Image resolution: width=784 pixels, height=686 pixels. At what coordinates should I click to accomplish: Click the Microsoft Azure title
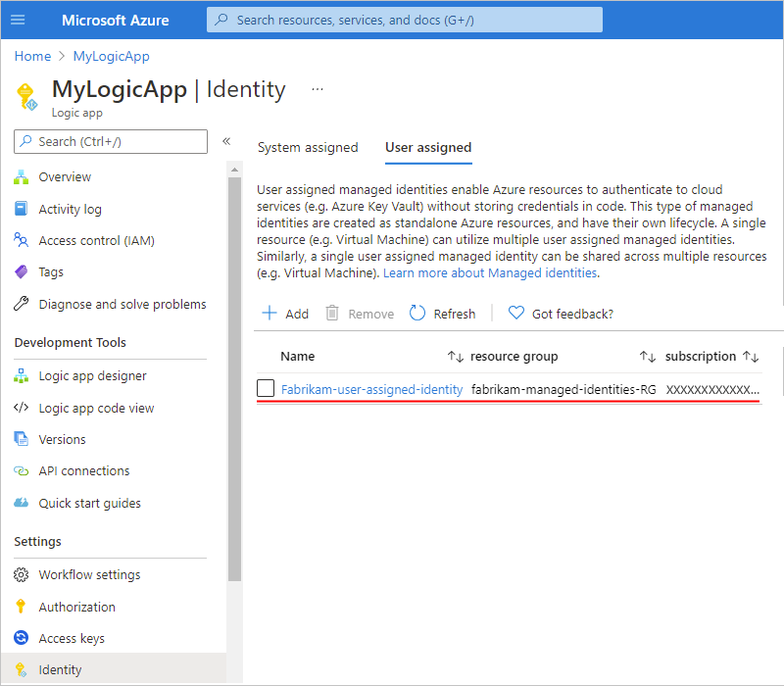tap(115, 21)
